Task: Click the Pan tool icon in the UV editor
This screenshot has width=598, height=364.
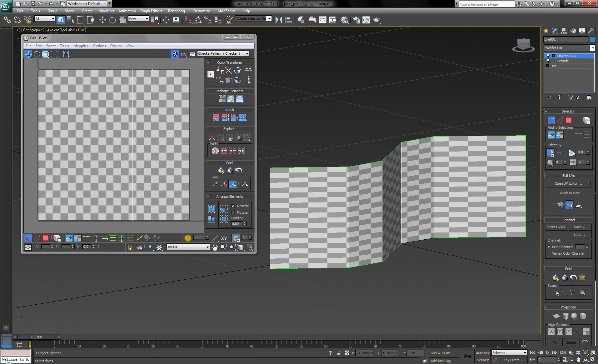Action: 215,248
